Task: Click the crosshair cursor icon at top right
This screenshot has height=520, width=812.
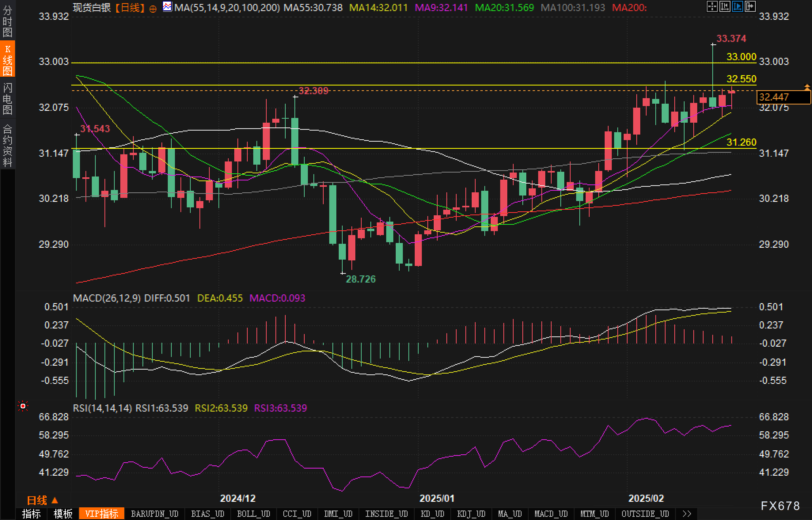Action: click(712, 6)
